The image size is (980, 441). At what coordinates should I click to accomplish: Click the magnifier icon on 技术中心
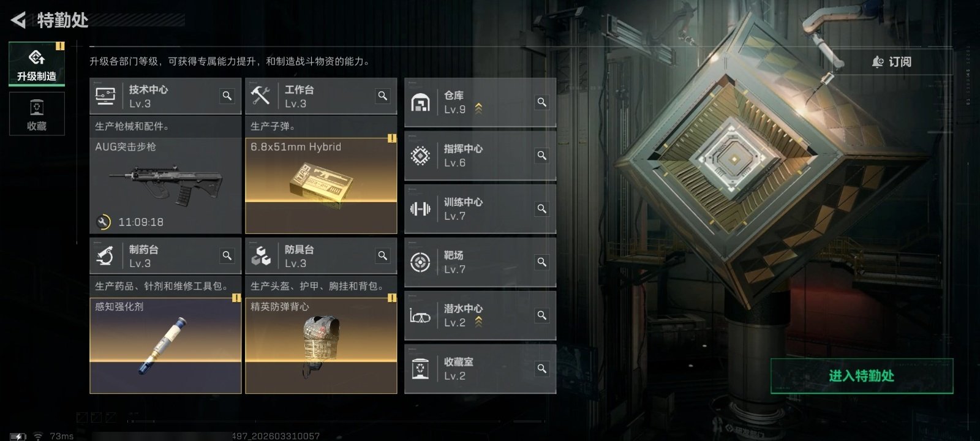coord(227,96)
